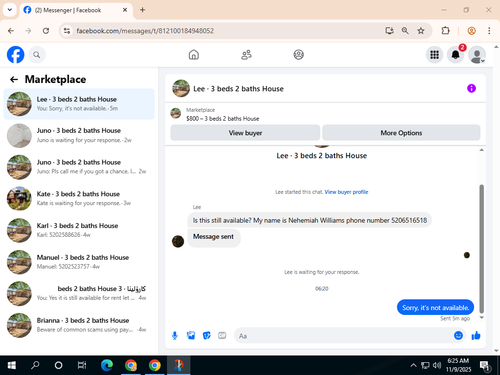Open Karl - 3 beds 2 baths House chat
The height and width of the screenshot is (375, 500).
pyautogui.click(x=79, y=230)
